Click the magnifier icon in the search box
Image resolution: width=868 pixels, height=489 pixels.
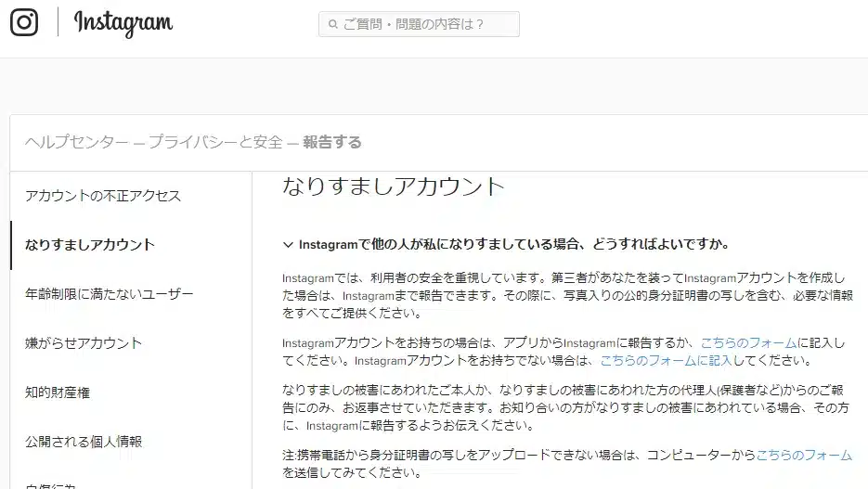[331, 24]
